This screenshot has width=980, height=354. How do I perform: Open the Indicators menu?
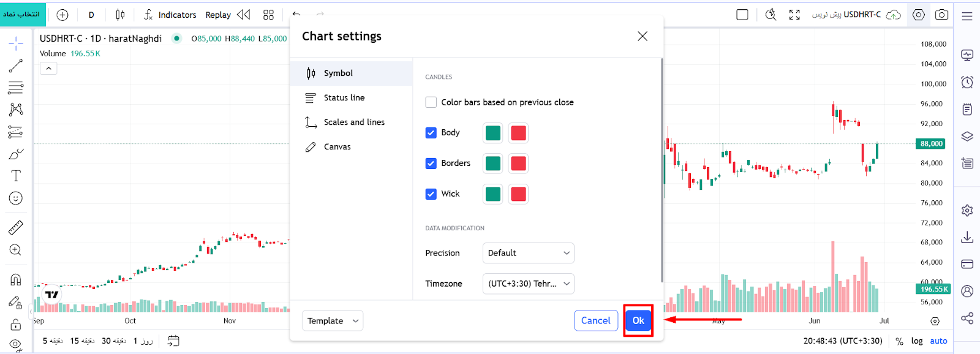170,15
